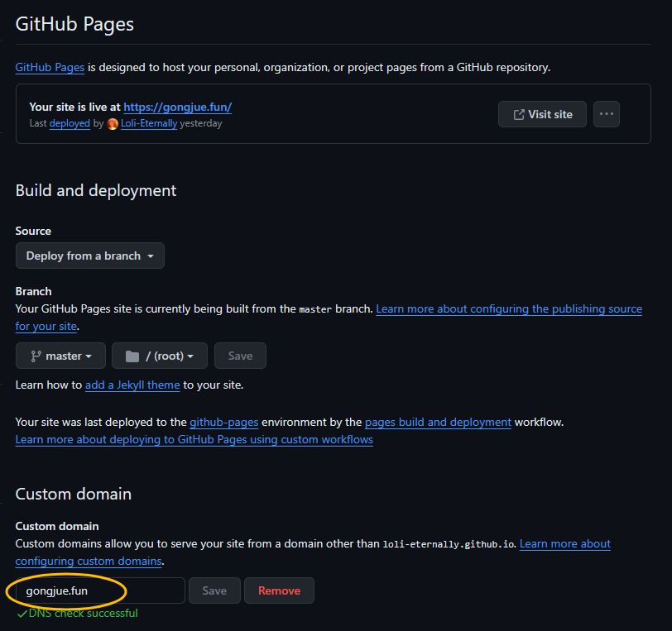Viewport: 672px width, 631px height.
Task: Click the red Remove button
Action: click(279, 590)
